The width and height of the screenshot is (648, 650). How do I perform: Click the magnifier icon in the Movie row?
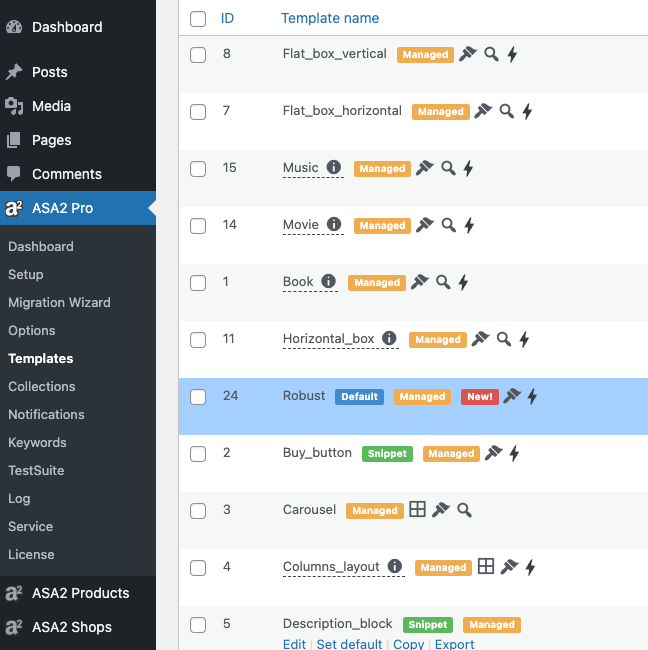pyautogui.click(x=448, y=225)
